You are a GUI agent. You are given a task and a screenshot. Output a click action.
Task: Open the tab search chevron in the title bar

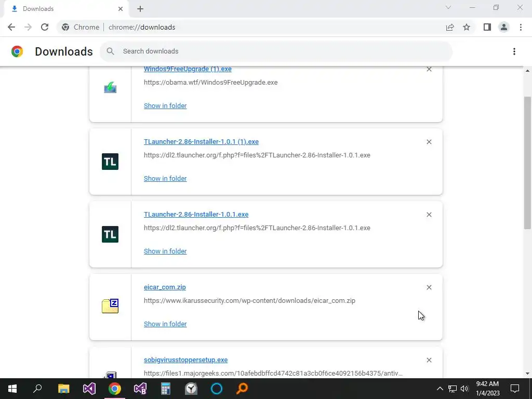coord(448,7)
